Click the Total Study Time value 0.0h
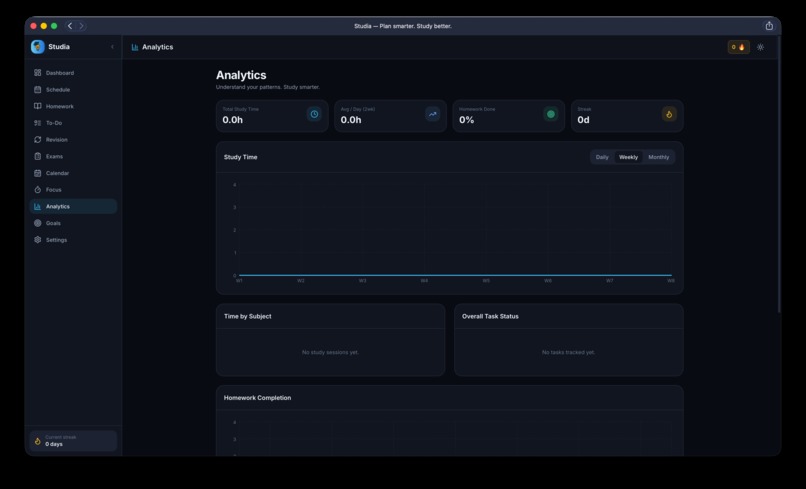806x489 pixels. click(232, 120)
